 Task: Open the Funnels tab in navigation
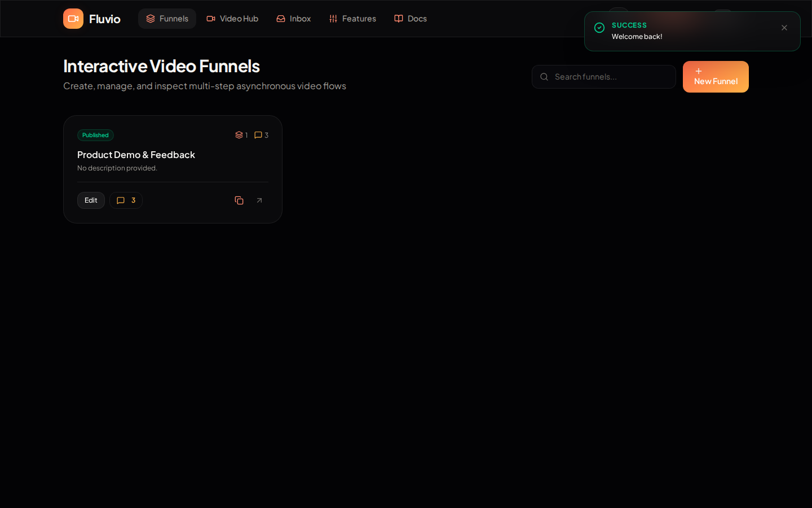click(x=167, y=19)
